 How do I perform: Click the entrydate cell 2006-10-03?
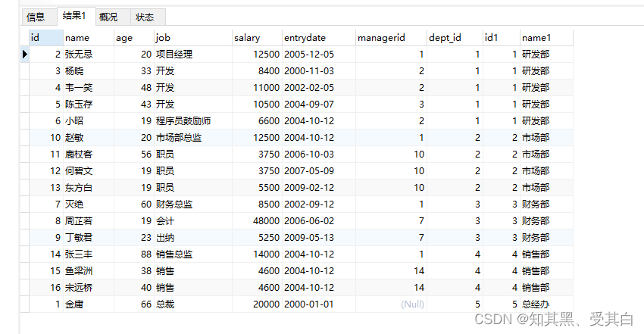point(319,155)
